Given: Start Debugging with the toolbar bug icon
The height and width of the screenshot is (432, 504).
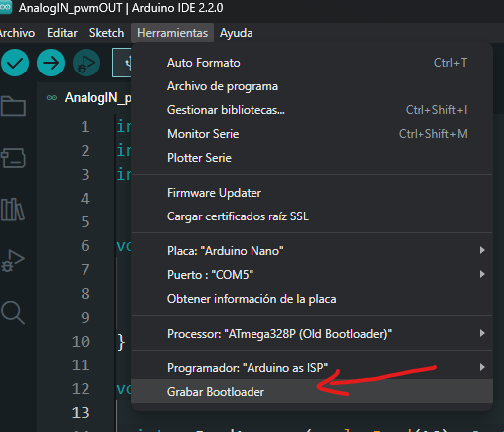Looking at the screenshot, I should coord(86,63).
